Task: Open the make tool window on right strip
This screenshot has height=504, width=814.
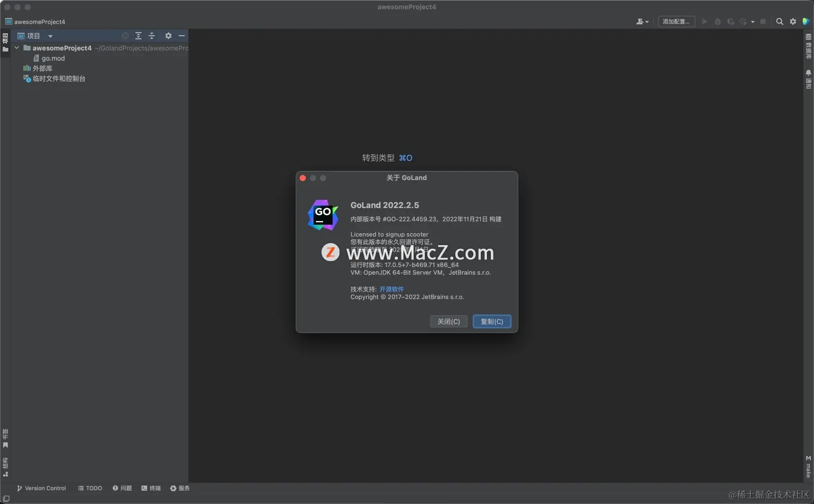Action: (808, 466)
